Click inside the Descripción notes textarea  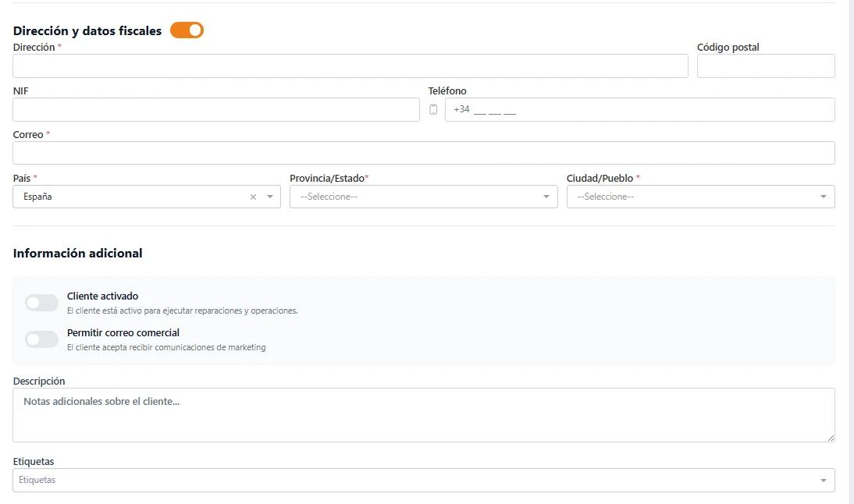[x=424, y=415]
